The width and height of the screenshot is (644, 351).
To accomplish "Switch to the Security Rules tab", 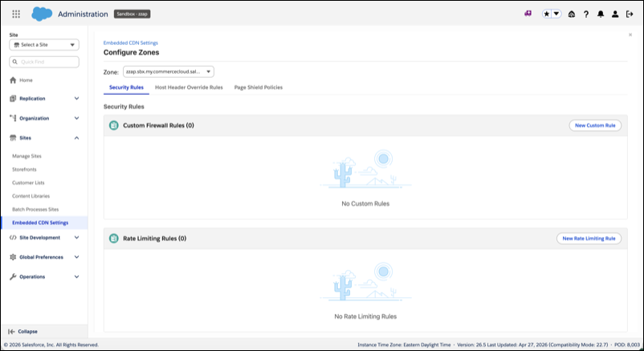I will click(126, 88).
